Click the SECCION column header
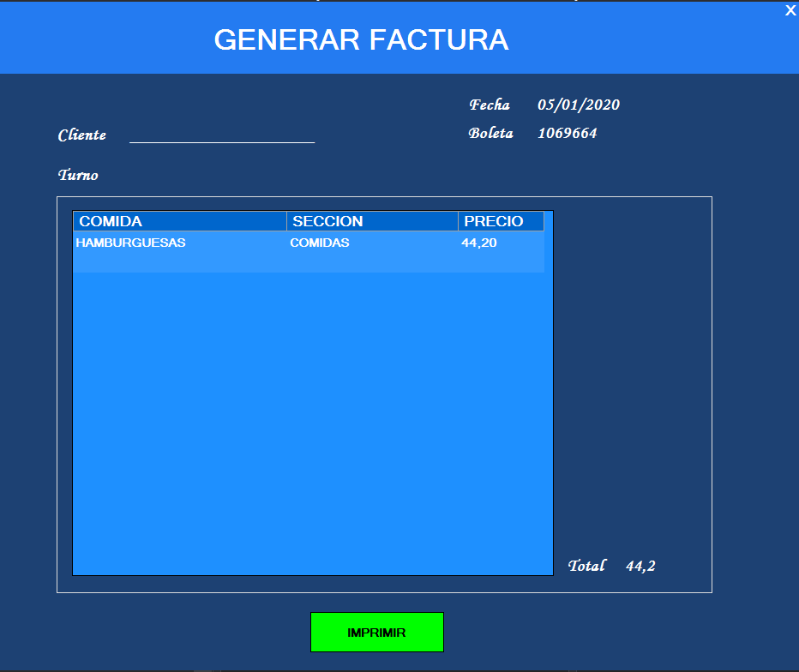Image resolution: width=799 pixels, height=672 pixels. point(327,221)
